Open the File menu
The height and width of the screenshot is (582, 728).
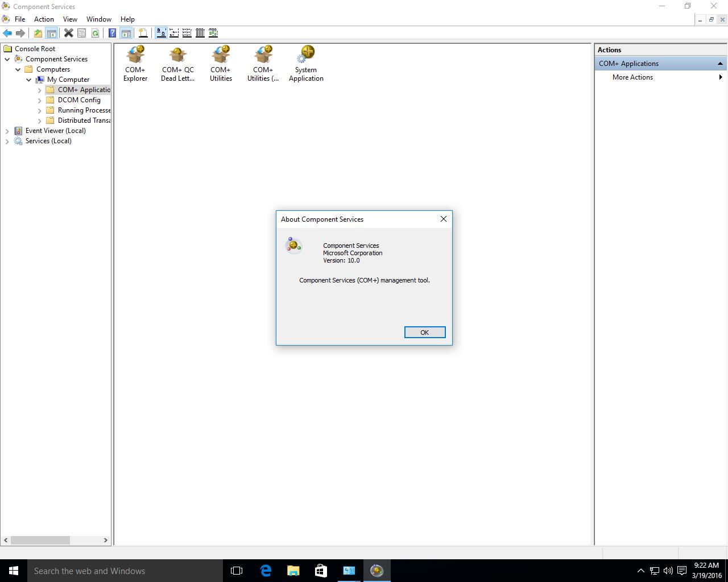coord(20,19)
